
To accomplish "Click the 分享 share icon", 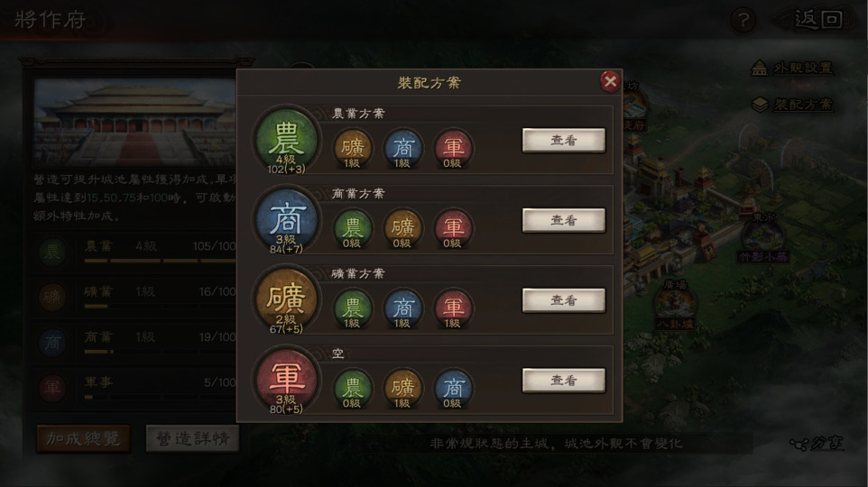I will [817, 443].
